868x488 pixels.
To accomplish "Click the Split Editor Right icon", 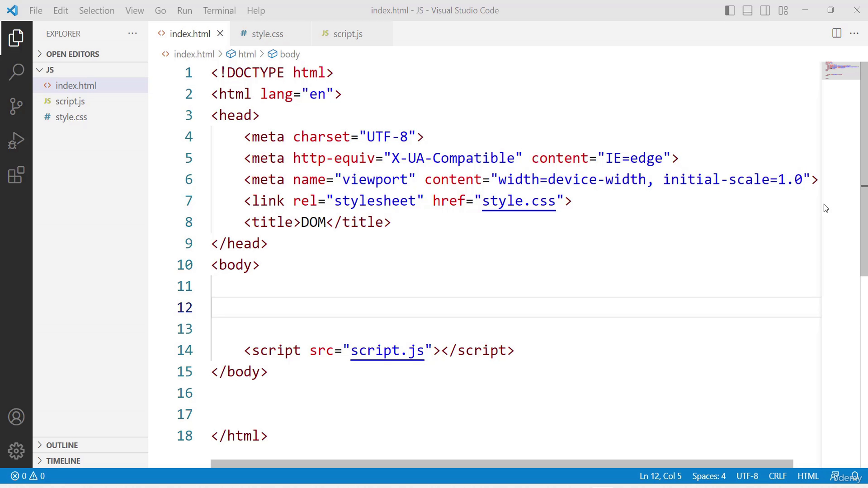I will click(836, 33).
